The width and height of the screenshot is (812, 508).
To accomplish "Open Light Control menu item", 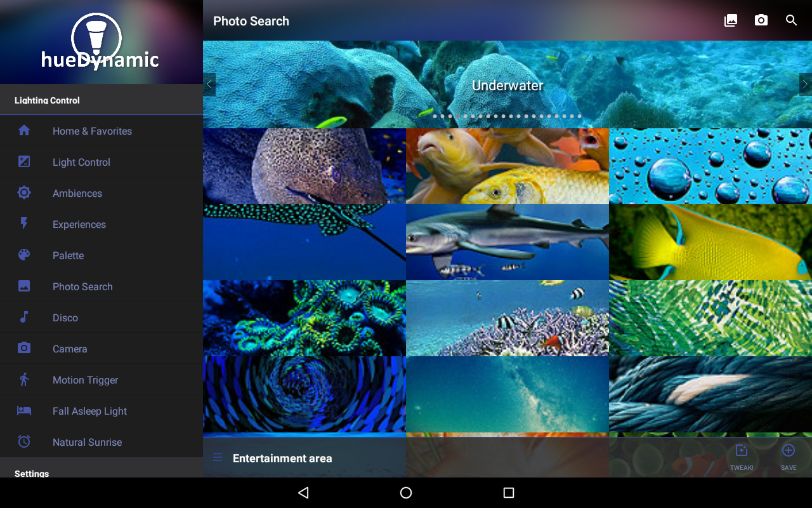I will click(101, 162).
